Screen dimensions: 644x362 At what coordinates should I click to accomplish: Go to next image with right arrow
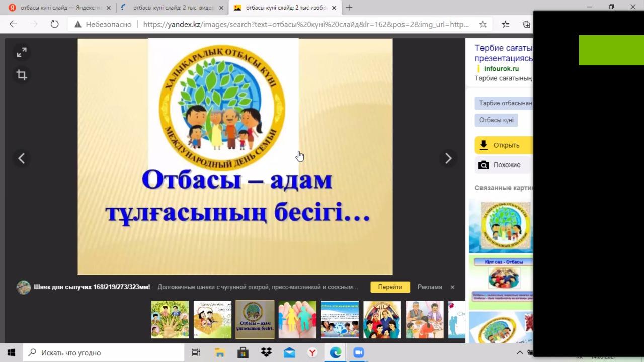tap(448, 158)
